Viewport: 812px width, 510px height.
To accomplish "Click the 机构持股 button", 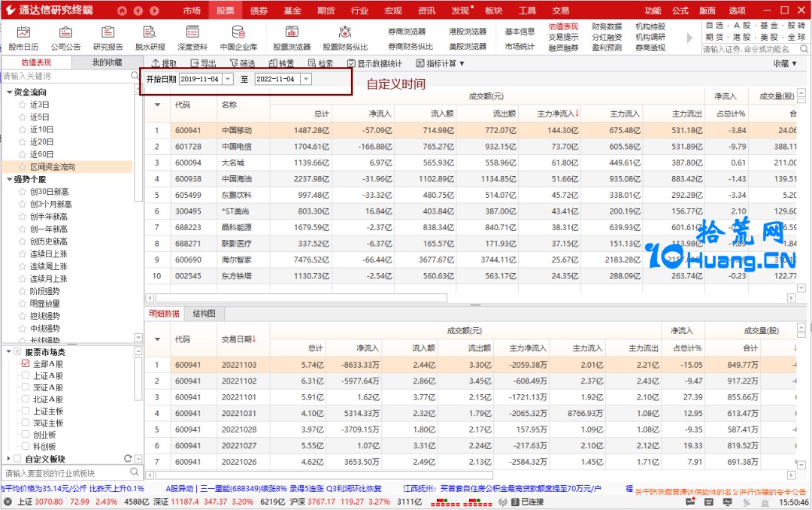I will coord(650,26).
